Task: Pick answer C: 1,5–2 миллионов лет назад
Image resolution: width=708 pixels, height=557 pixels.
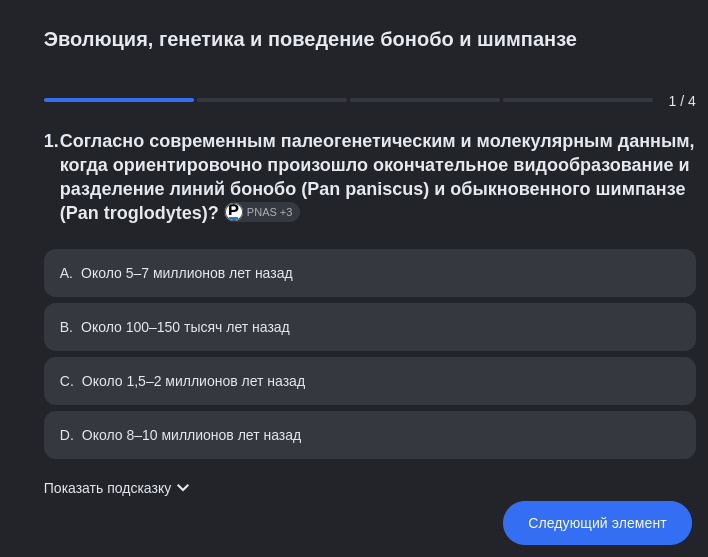Action: coord(369,381)
